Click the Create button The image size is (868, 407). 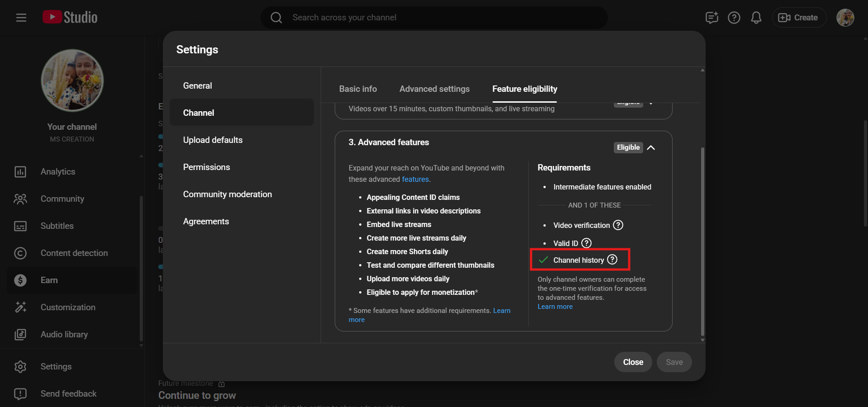click(799, 18)
